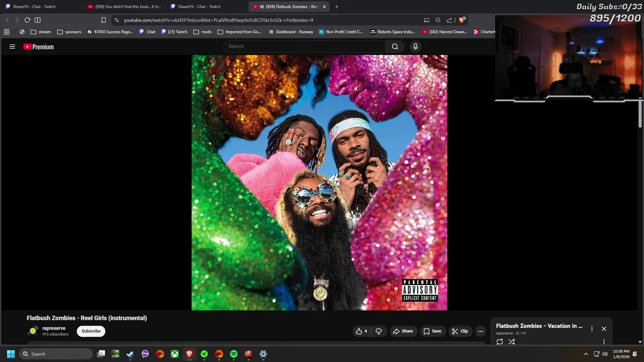Open NVIDIA app from taskbar
This screenshot has width=644, height=362.
tap(116, 354)
